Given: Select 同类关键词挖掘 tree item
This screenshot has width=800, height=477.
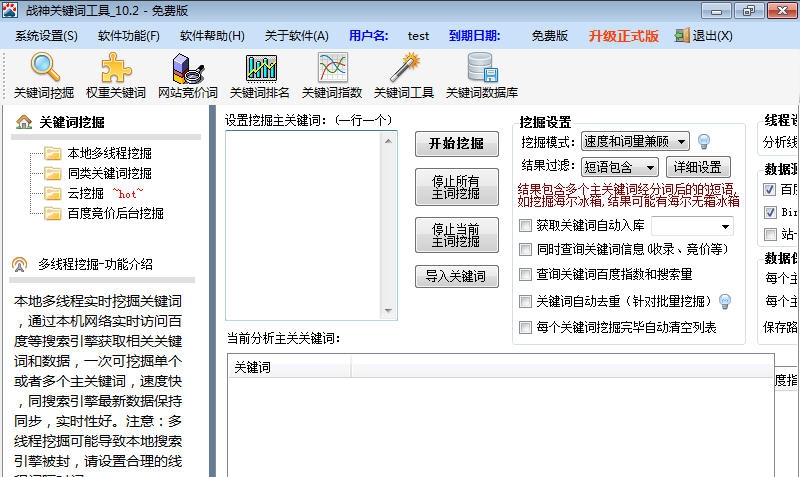Looking at the screenshot, I should click(110, 173).
